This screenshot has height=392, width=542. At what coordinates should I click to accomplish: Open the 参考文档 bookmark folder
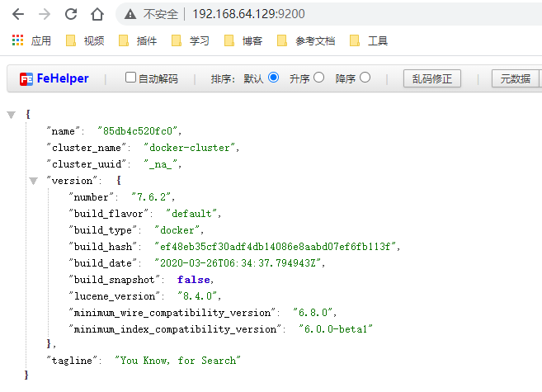tap(306, 40)
